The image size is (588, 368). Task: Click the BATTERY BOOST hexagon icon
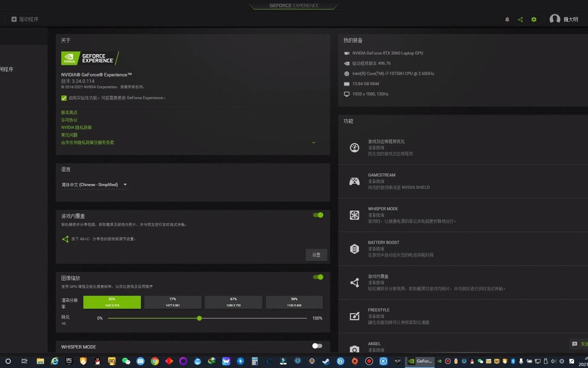click(355, 249)
